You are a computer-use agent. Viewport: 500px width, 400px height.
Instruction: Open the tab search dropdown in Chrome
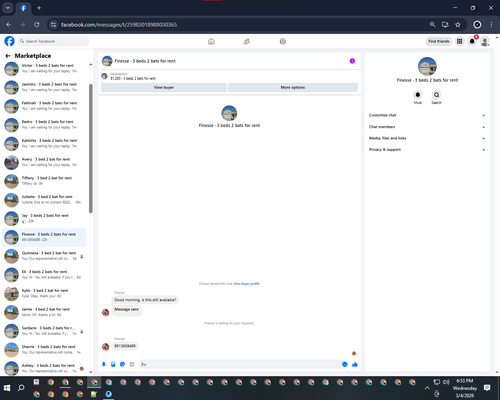(8, 8)
